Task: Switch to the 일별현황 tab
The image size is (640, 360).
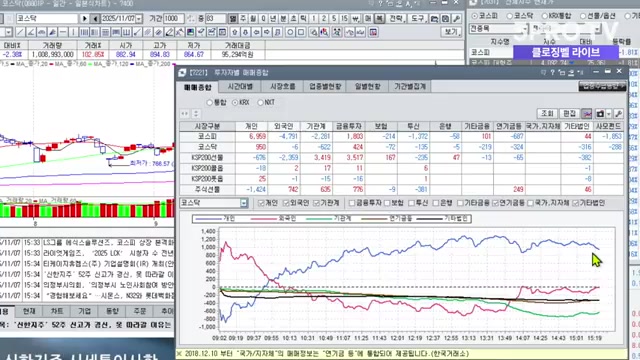Action: click(367, 87)
